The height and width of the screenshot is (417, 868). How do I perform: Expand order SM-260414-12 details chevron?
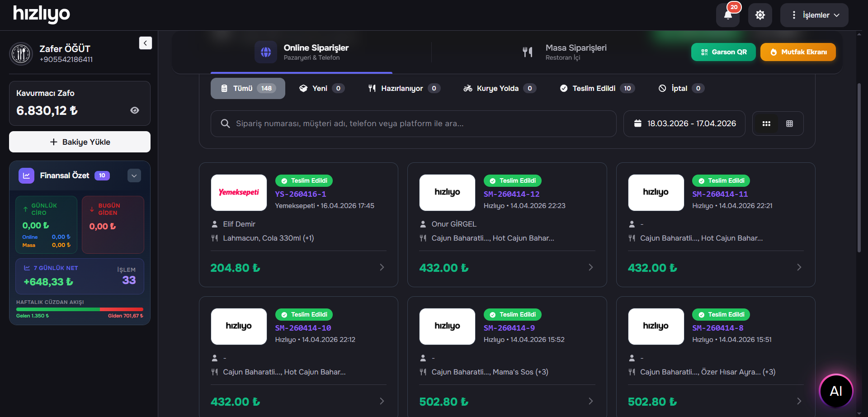click(590, 267)
